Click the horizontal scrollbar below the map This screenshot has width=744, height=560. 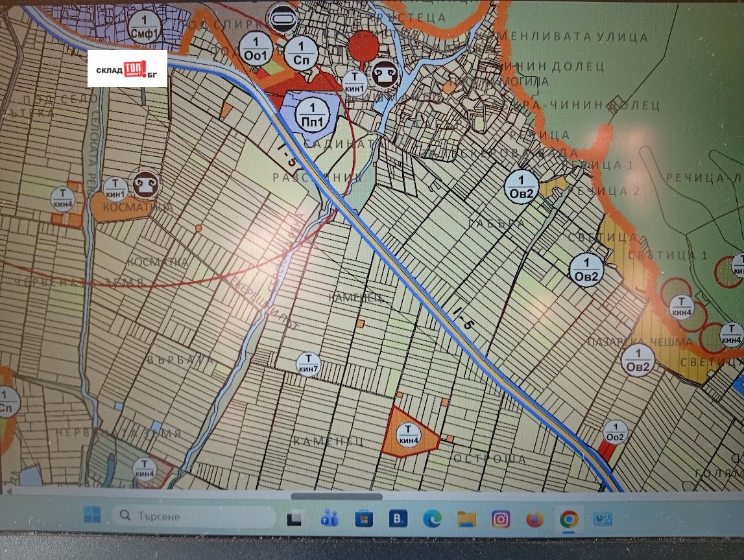(336, 496)
